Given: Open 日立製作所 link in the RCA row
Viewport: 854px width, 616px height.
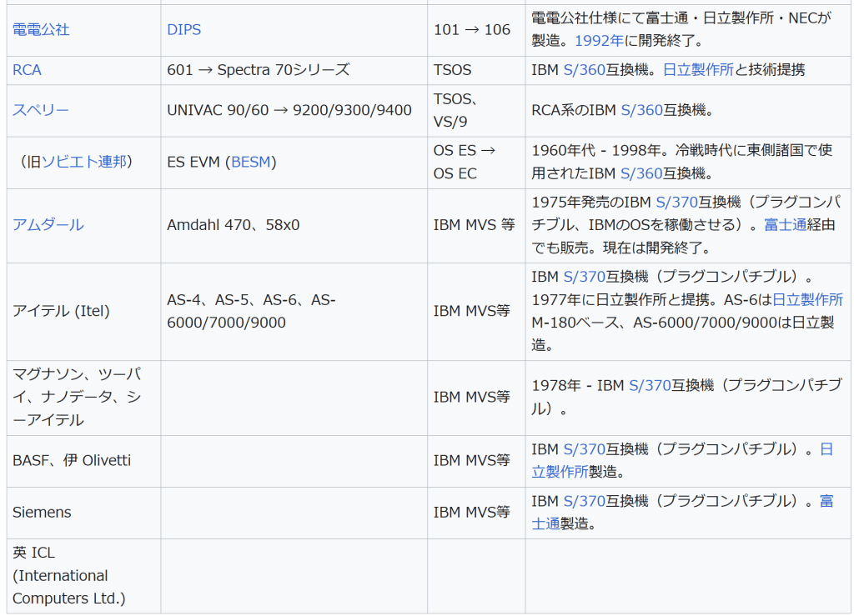Looking at the screenshot, I should click(x=698, y=70).
